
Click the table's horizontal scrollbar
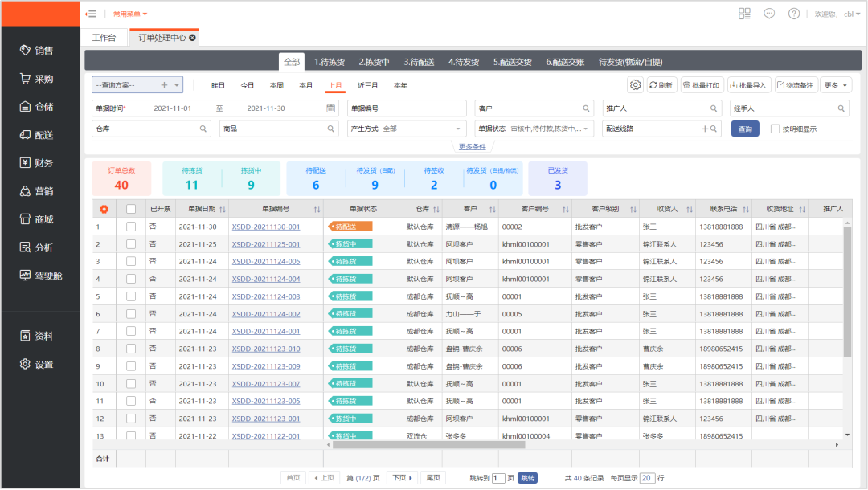click(x=429, y=444)
